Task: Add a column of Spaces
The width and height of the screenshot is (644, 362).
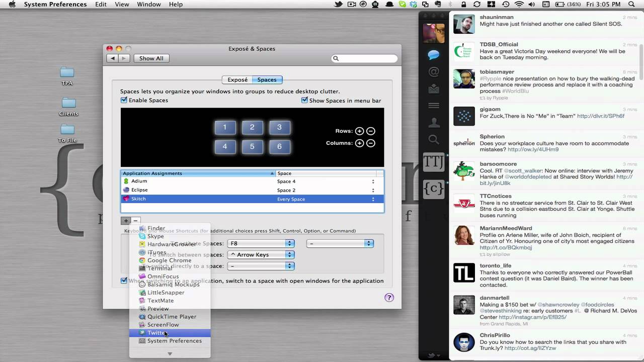Action: point(359,143)
